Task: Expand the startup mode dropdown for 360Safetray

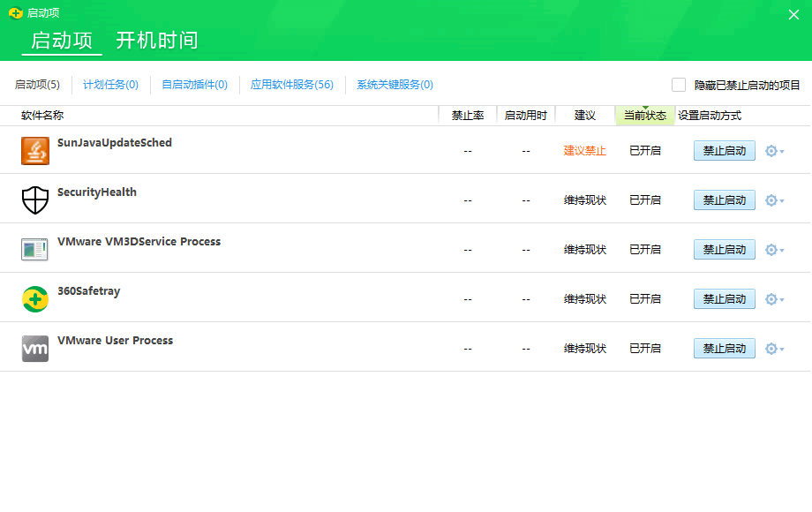Action: 780,299
